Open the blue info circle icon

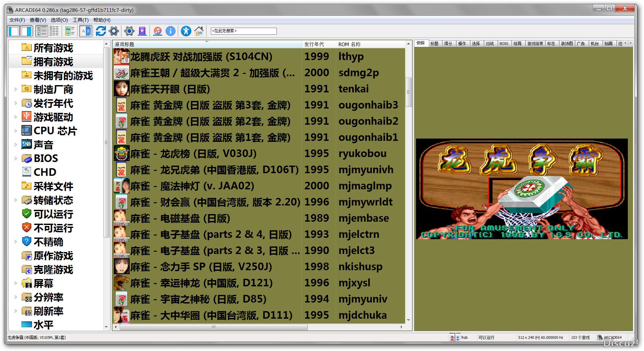click(x=170, y=31)
